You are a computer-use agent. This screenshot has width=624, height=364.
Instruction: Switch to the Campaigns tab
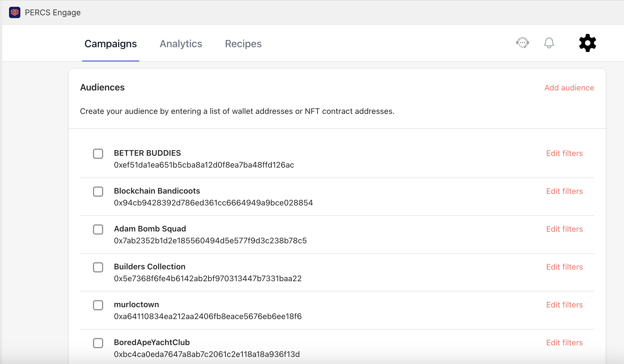point(110,44)
